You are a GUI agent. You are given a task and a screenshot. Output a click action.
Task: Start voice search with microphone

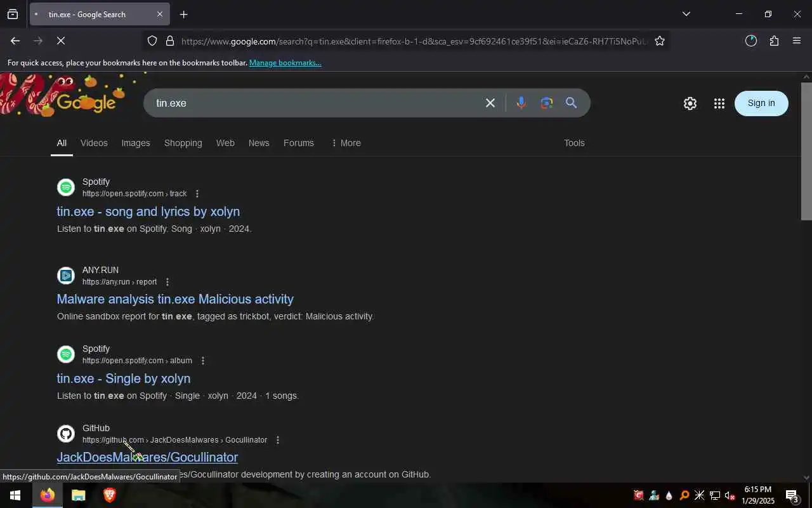coord(521,103)
